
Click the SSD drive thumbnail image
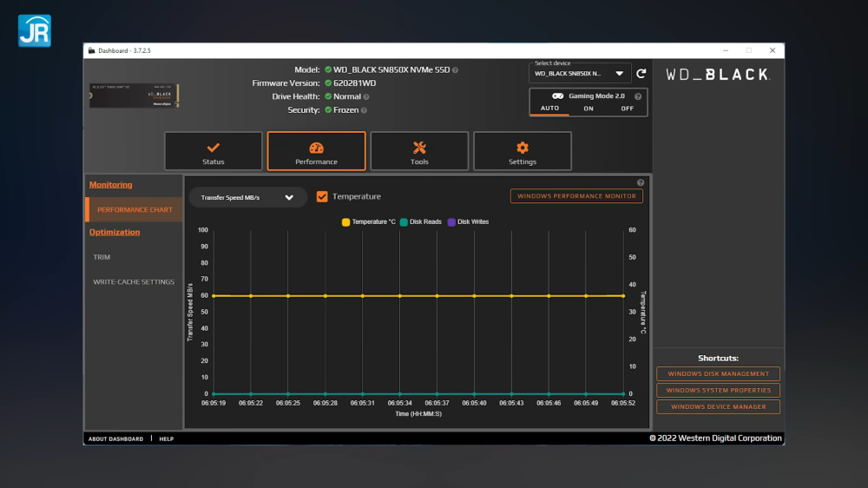[x=135, y=96]
